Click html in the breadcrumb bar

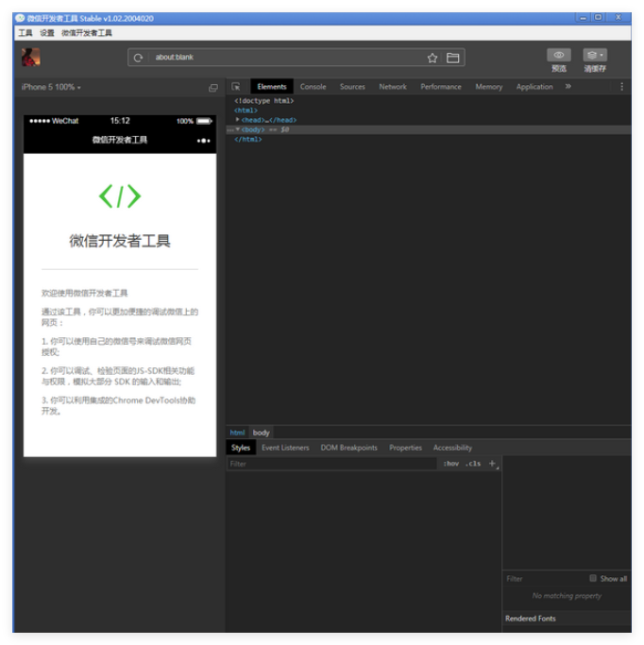(237, 433)
